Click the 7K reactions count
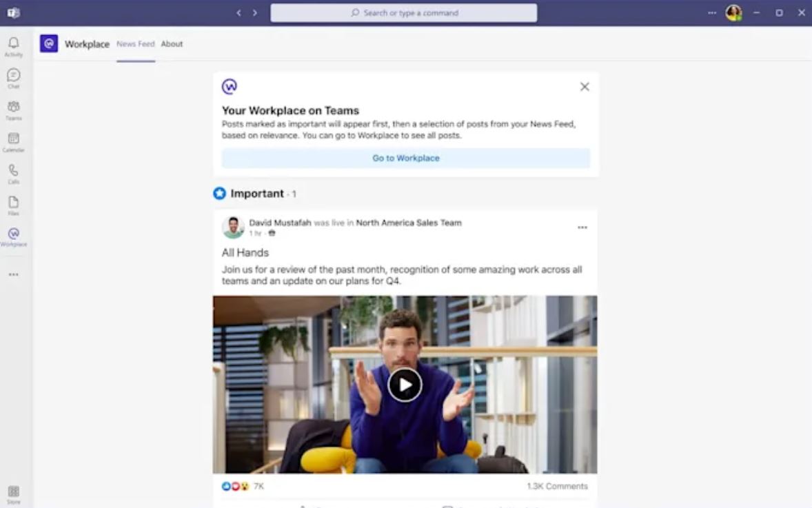The width and height of the screenshot is (812, 508). tap(259, 486)
